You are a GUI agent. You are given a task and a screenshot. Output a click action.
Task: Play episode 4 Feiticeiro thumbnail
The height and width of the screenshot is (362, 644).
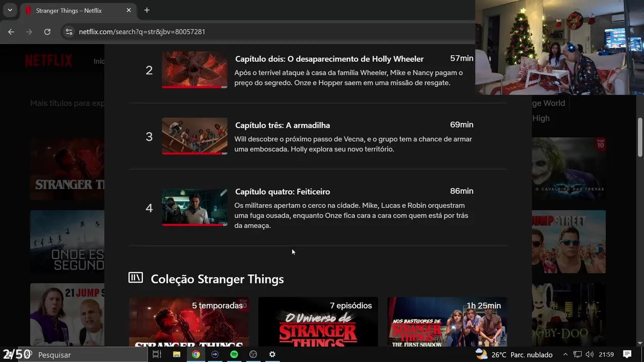tap(195, 207)
